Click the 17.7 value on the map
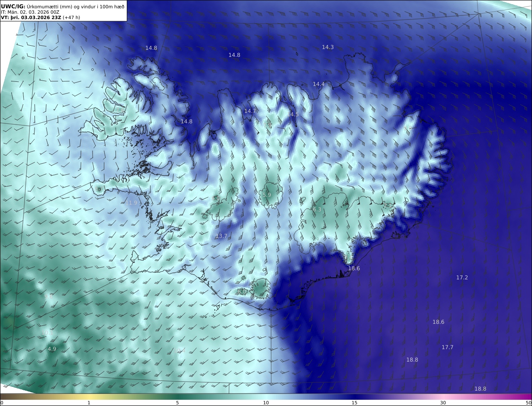 pyautogui.click(x=448, y=347)
